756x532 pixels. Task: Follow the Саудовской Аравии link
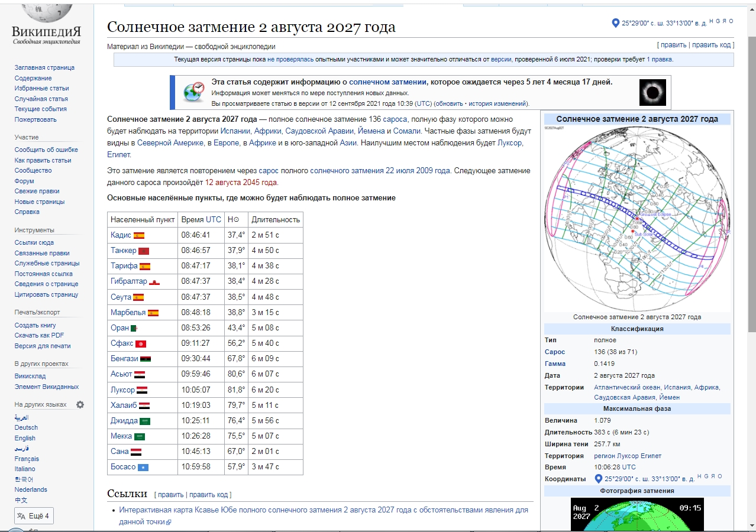319,131
